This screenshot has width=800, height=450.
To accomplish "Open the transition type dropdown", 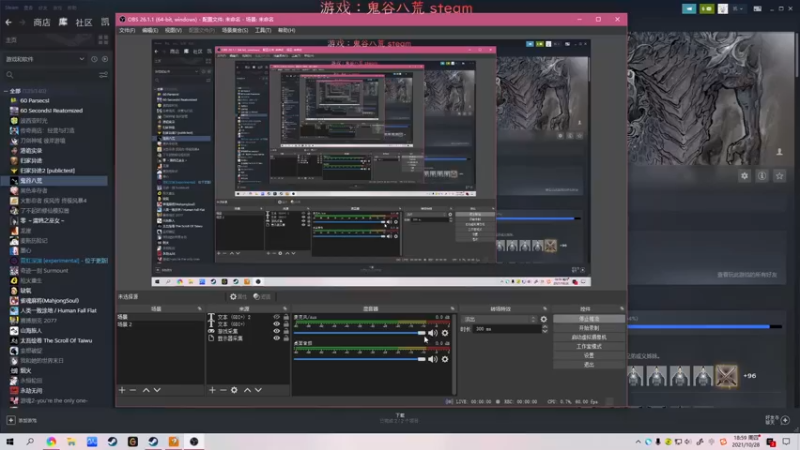I will point(499,319).
